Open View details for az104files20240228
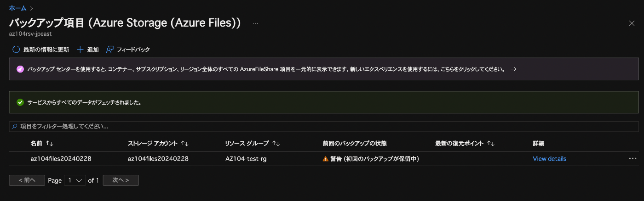The image size is (644, 201). (549, 159)
